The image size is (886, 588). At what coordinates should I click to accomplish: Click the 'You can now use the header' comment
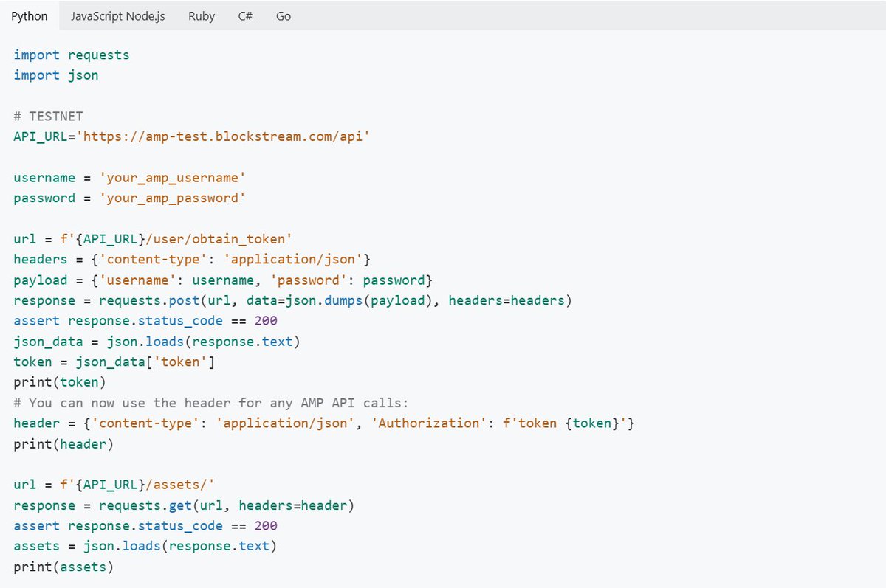pos(211,403)
